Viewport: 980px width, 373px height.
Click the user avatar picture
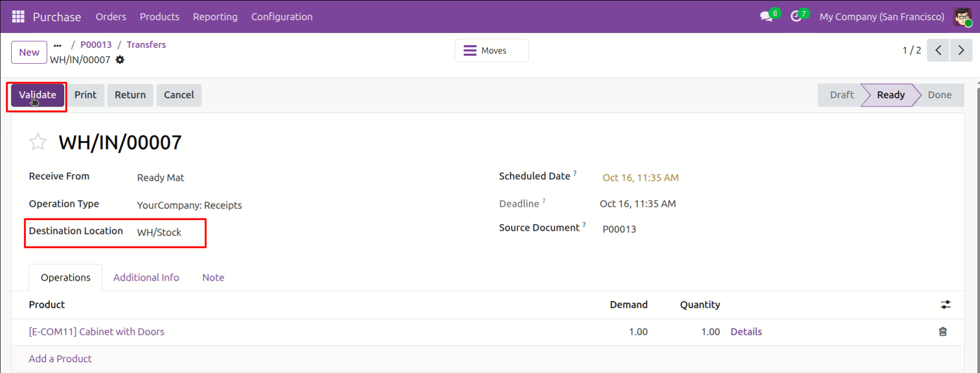click(x=963, y=16)
